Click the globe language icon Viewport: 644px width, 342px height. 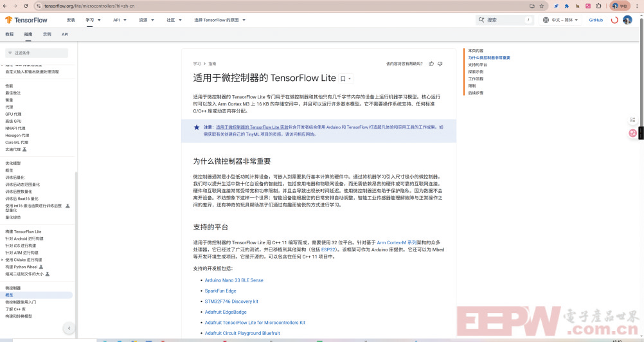click(x=546, y=20)
